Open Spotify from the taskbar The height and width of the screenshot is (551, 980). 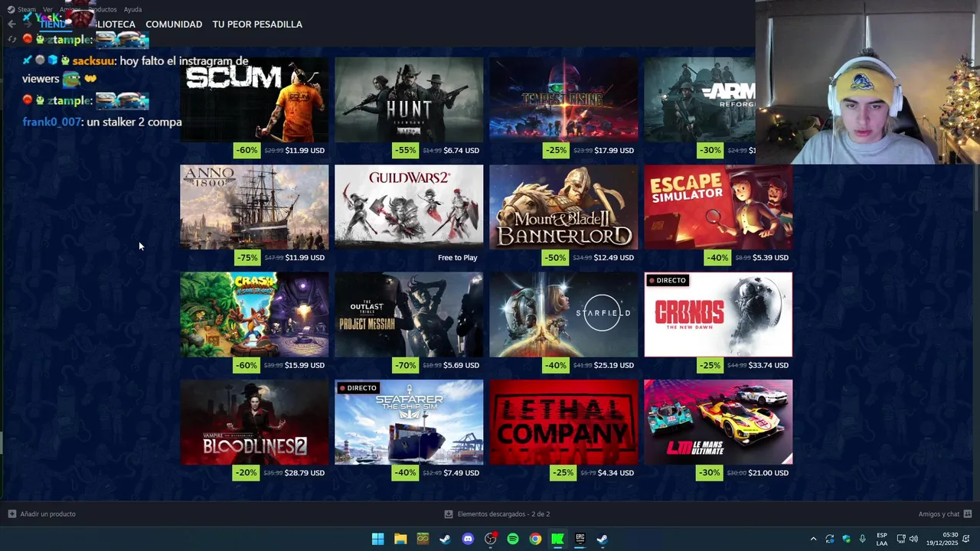tap(513, 539)
